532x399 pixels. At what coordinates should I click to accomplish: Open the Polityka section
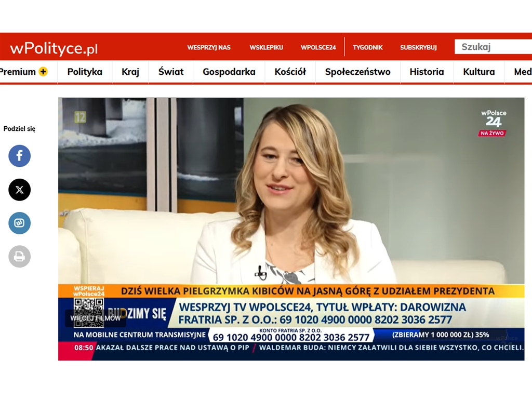click(85, 72)
